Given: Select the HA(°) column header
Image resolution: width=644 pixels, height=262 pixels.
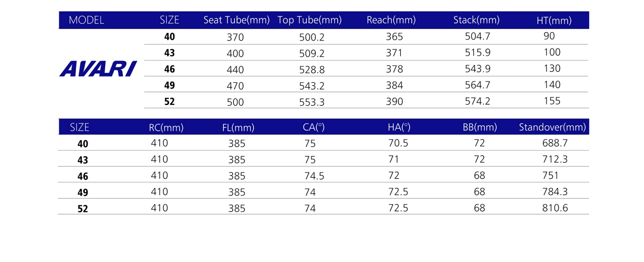Looking at the screenshot, I should [x=399, y=127].
